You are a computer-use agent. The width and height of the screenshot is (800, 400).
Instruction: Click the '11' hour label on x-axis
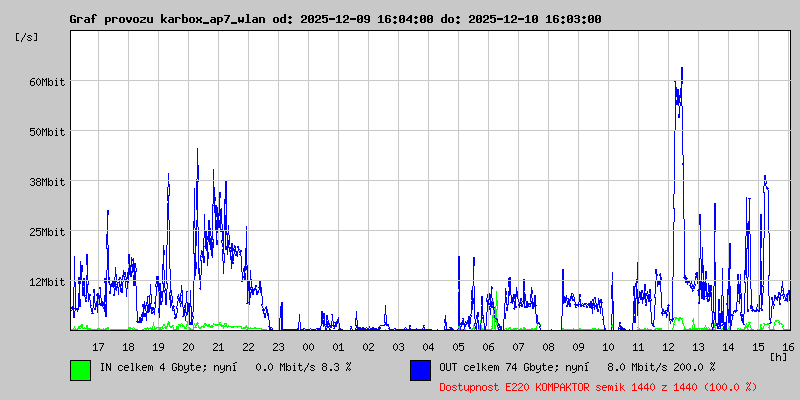point(638,347)
